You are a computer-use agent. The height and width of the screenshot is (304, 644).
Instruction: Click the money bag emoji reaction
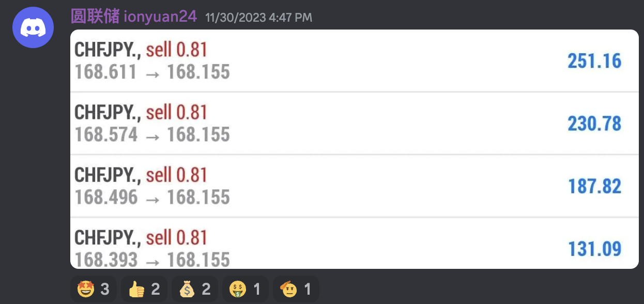[x=194, y=289]
